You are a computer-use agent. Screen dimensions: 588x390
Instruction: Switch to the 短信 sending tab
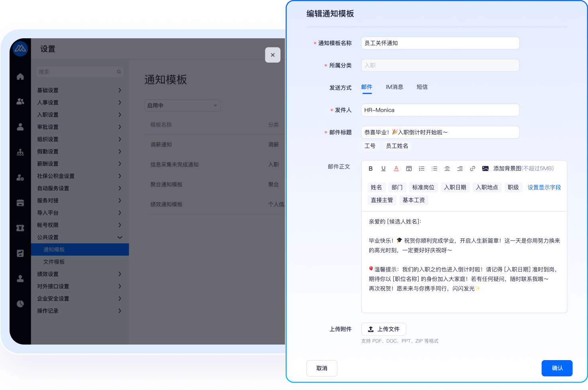point(422,87)
